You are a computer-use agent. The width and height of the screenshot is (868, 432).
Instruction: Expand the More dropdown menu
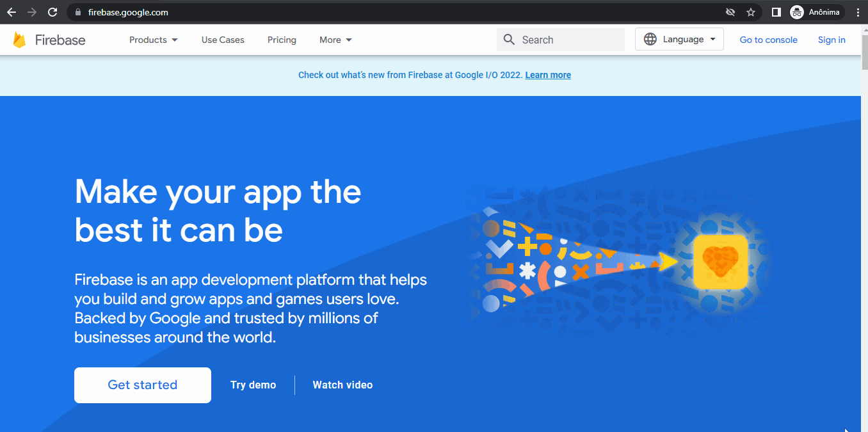(336, 40)
